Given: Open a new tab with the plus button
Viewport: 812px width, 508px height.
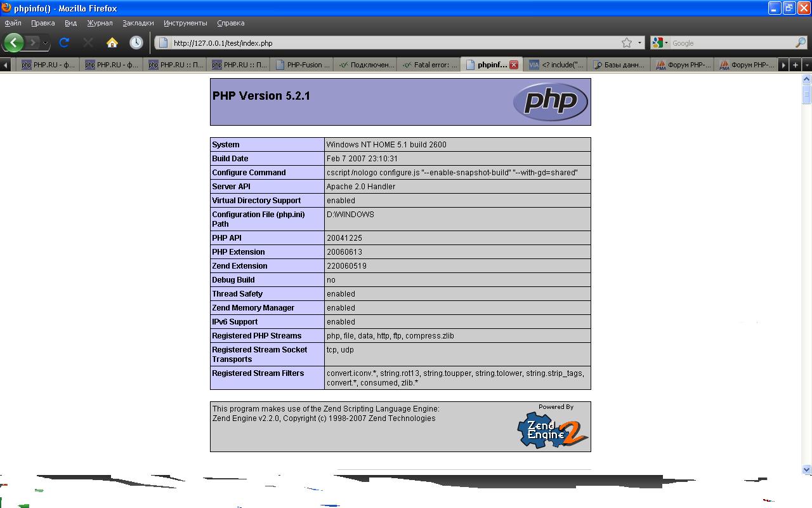Looking at the screenshot, I should [795, 65].
